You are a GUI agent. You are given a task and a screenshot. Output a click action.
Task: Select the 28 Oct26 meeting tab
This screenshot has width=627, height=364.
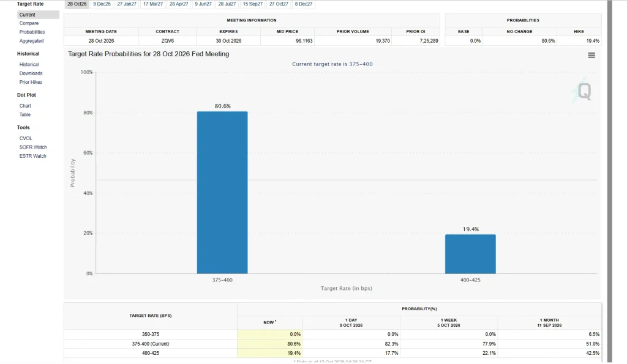[77, 4]
